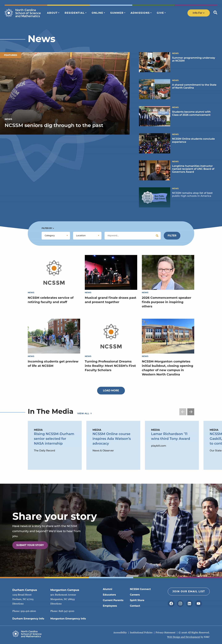222x644 pixels.
Task: Open Summer programming underway at NCSSM thumbnail
Action: tap(154, 62)
